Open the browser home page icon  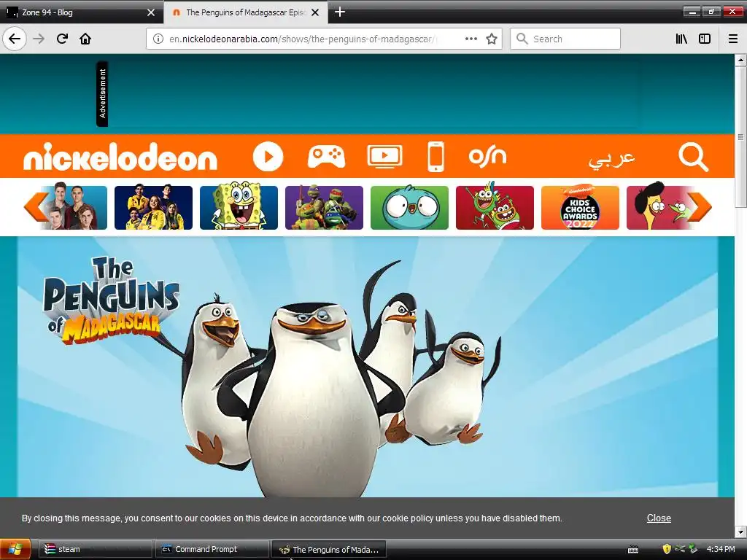click(x=85, y=39)
